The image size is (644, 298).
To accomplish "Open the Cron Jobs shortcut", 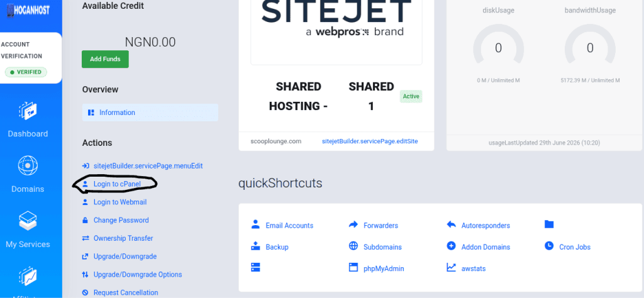I will 575,247.
